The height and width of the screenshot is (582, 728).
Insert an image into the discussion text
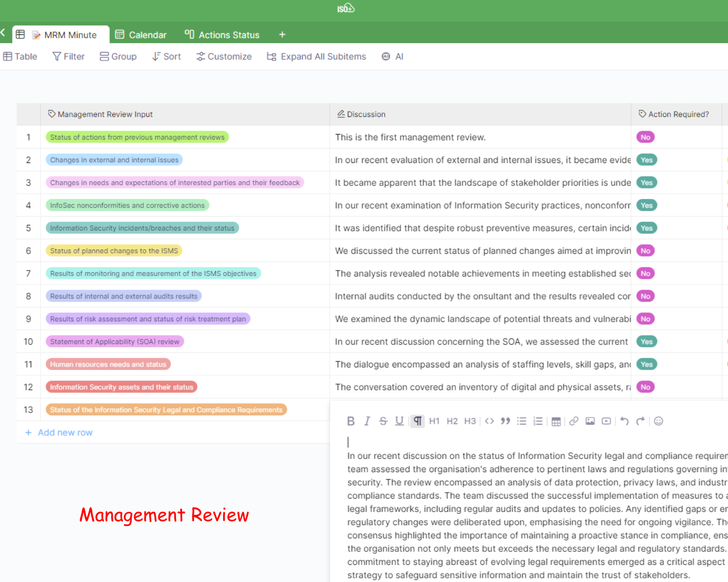click(590, 421)
